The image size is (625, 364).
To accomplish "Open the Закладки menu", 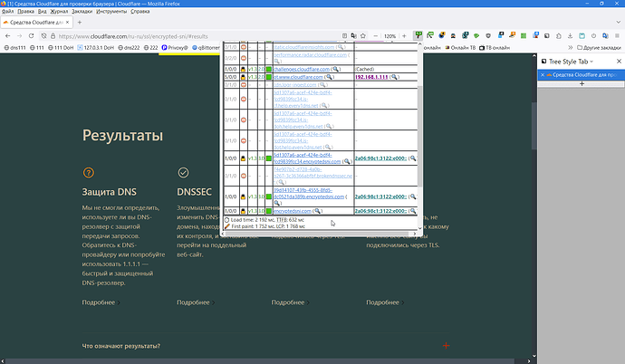I will (82, 11).
